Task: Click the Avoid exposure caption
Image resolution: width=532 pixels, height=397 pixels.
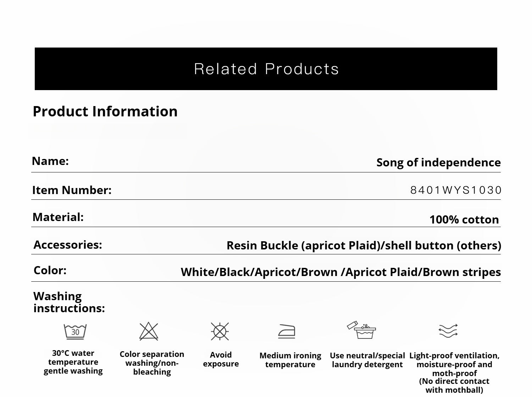Action: [221, 359]
